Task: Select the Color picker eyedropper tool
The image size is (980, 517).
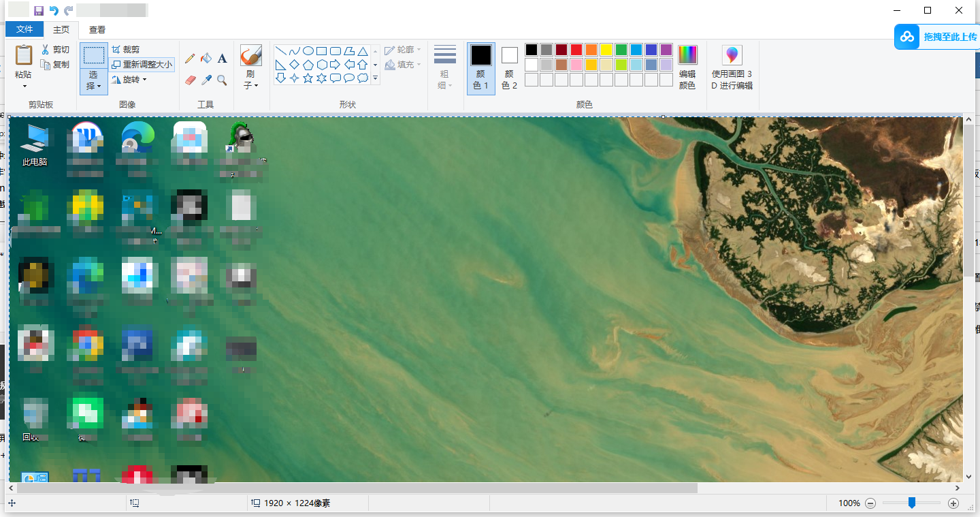Action: pos(206,80)
